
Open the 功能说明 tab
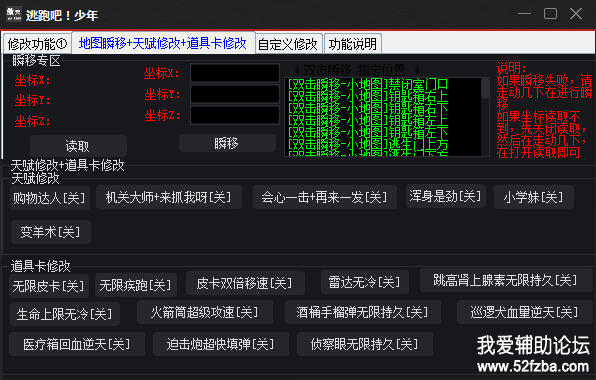(x=353, y=44)
